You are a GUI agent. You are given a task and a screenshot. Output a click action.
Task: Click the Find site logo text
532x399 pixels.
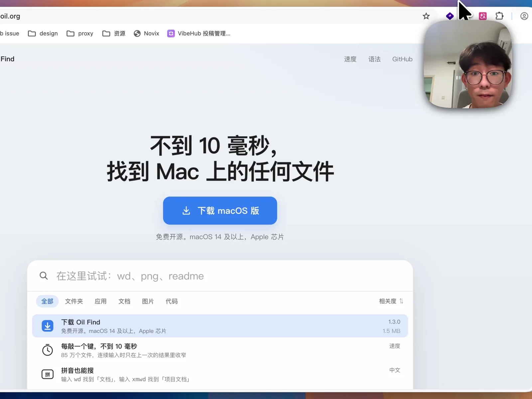(7, 59)
